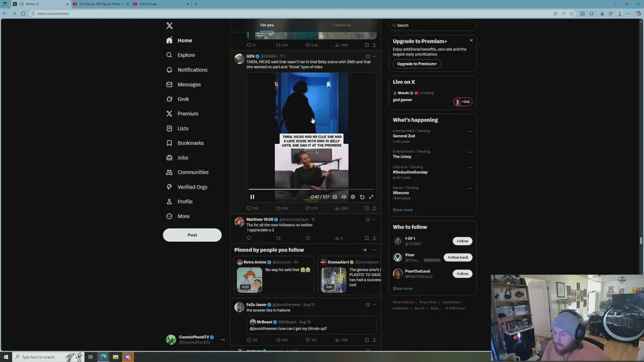Open more options on Matthew 19:26 post
The width and height of the screenshot is (644, 362).
point(374,220)
